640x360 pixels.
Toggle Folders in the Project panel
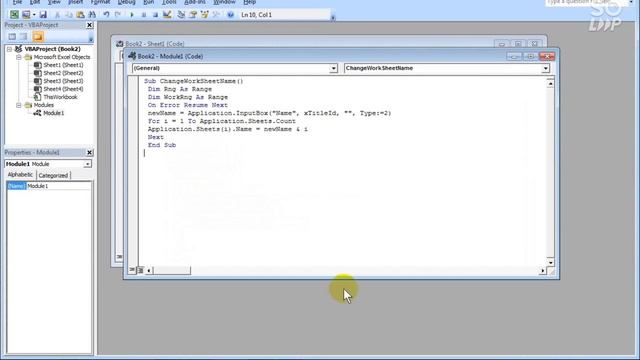point(38,37)
